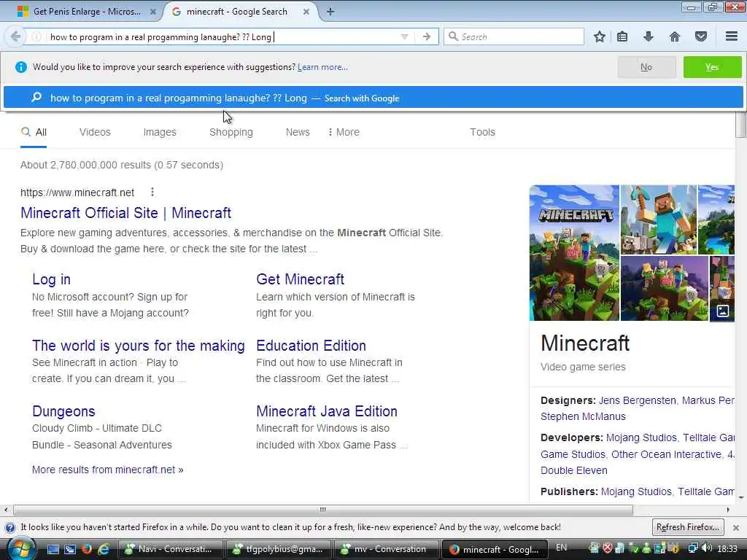Switch to Shopping search results
Image resolution: width=747 pixels, height=560 pixels.
pos(231,133)
